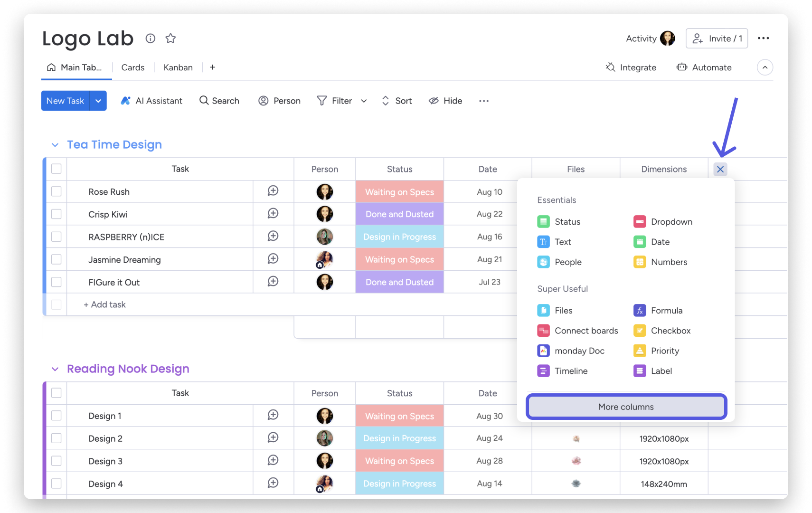Click the More columns button
The width and height of the screenshot is (812, 513).
626,407
